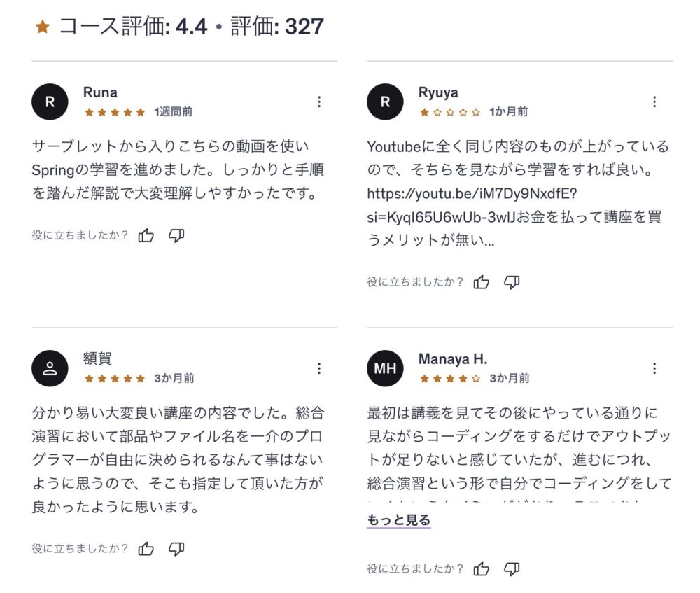This screenshot has height=593, width=700.
Task: Dislike Runa's review with thumbs down
Action: pyautogui.click(x=176, y=236)
